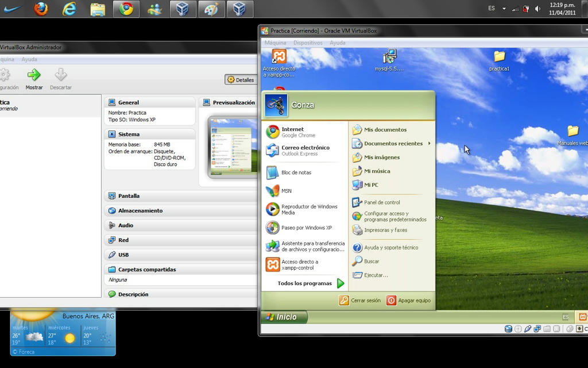588x368 pixels.
Task: Open Mi música
Action: coord(392,171)
